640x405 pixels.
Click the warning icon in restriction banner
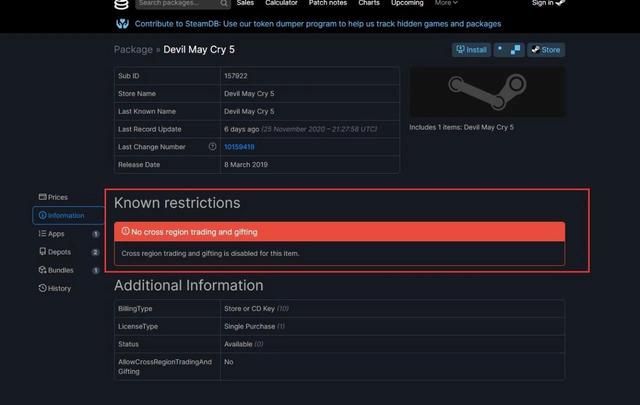coord(125,231)
